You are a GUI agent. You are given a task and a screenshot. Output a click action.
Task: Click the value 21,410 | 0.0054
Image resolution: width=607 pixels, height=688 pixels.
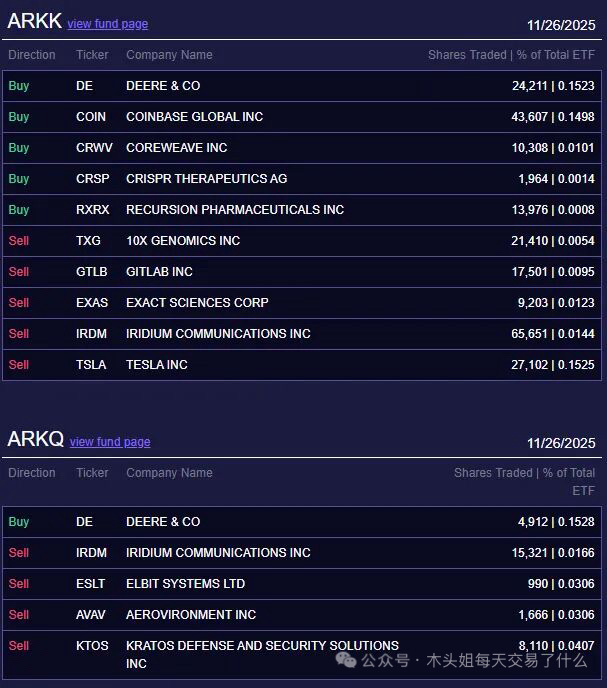click(553, 241)
